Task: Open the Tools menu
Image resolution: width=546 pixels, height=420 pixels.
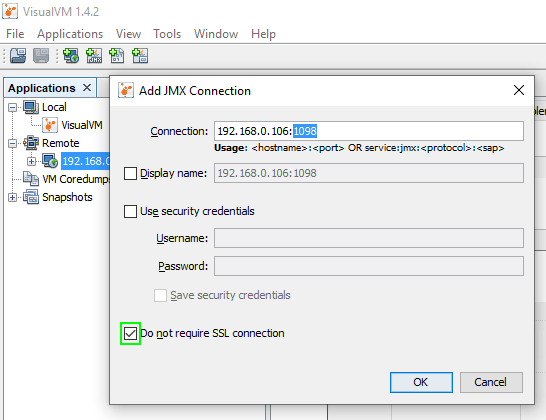Action: [167, 34]
